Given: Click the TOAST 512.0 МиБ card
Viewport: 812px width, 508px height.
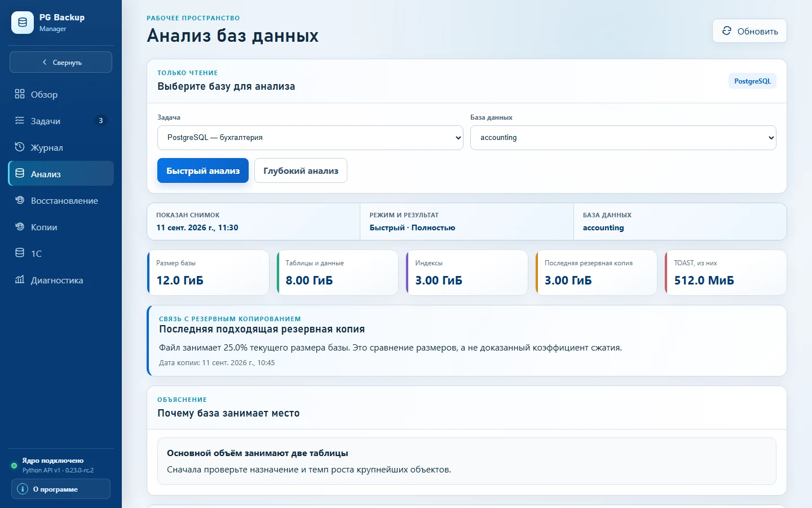Looking at the screenshot, I should point(726,273).
